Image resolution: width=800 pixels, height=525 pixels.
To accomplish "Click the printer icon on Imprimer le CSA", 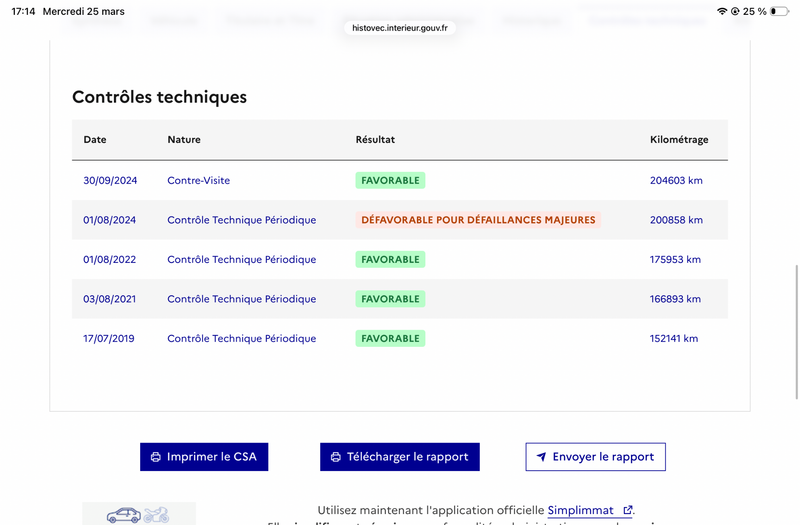I will click(156, 457).
